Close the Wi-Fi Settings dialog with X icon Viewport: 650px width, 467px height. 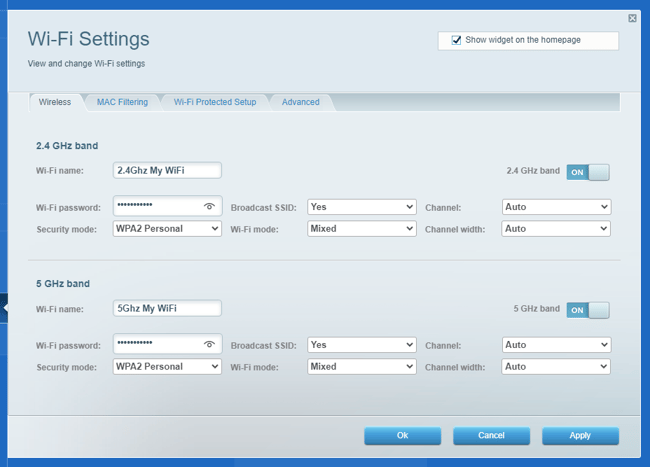(632, 18)
